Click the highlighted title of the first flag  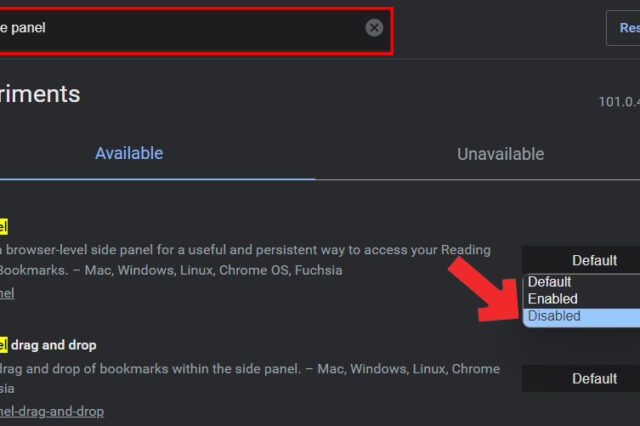[4, 227]
